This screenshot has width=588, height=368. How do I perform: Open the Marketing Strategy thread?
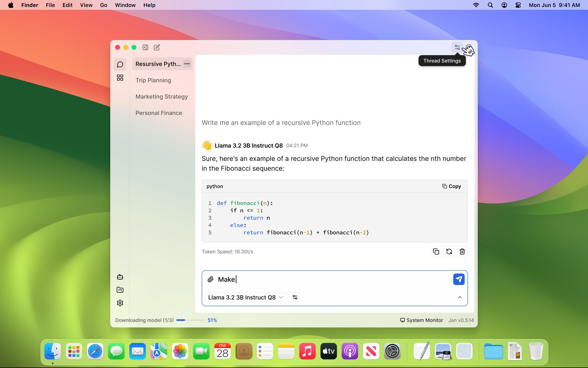click(162, 97)
